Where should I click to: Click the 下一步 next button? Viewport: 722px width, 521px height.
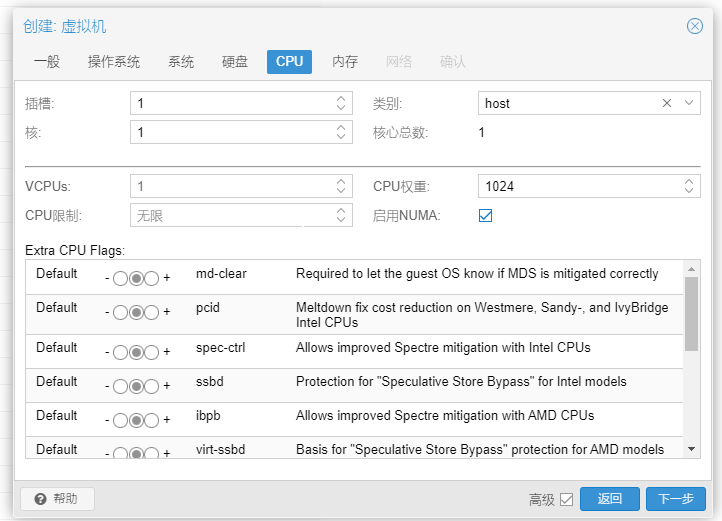coord(675,499)
